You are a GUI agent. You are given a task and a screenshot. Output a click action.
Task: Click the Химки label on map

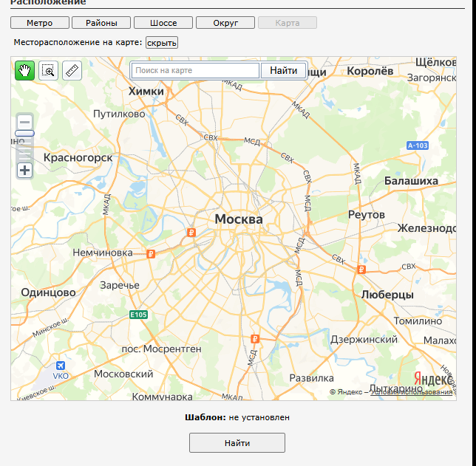tap(146, 91)
